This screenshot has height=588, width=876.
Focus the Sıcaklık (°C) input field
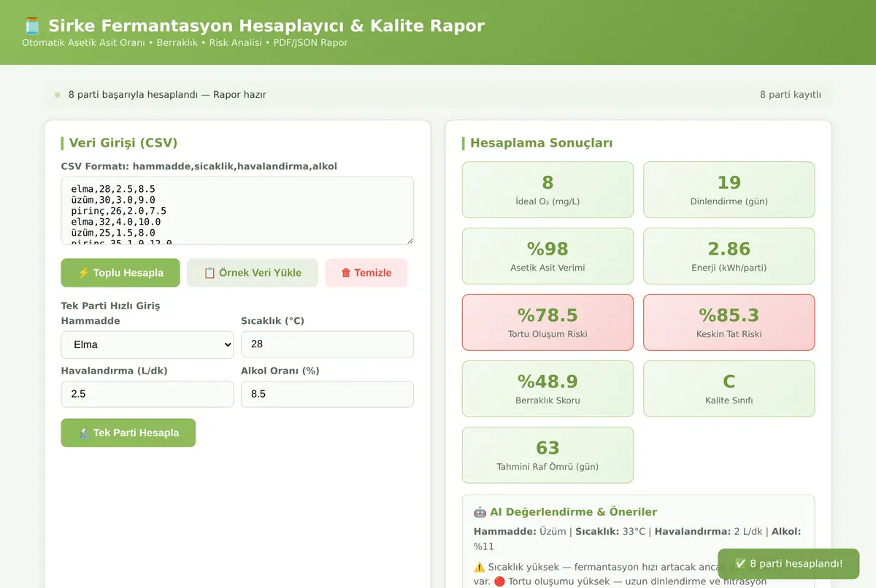pos(327,344)
